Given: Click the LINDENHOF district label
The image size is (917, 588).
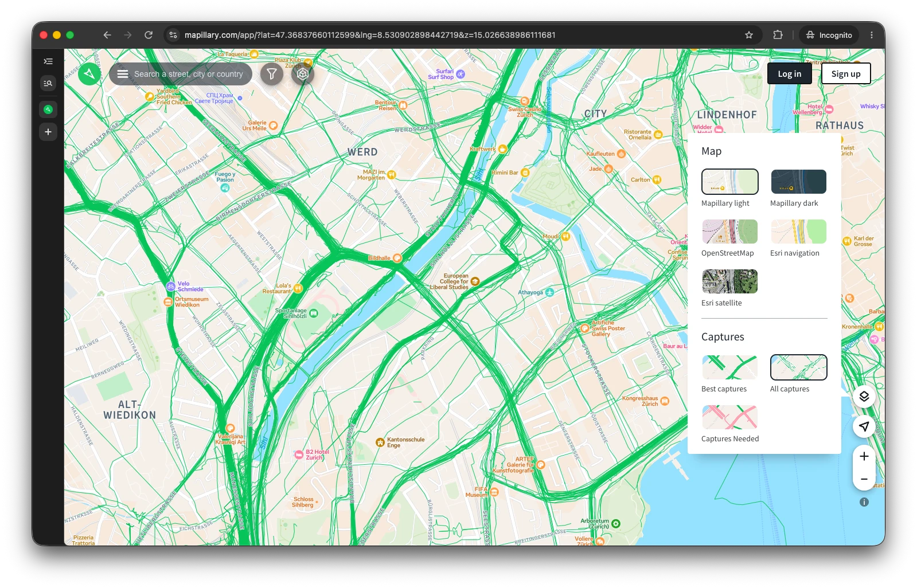Looking at the screenshot, I should tap(727, 115).
